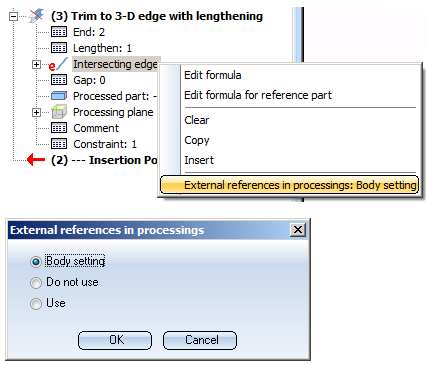Click the Trim to 3-D edge feature icon
Image resolution: width=426 pixels, height=365 pixels.
pos(36,16)
